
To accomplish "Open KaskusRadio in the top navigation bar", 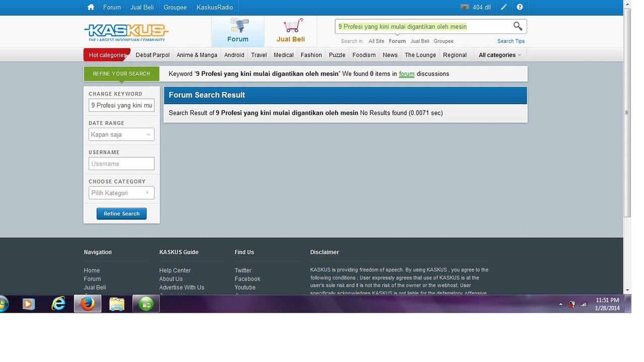I will click(x=215, y=7).
